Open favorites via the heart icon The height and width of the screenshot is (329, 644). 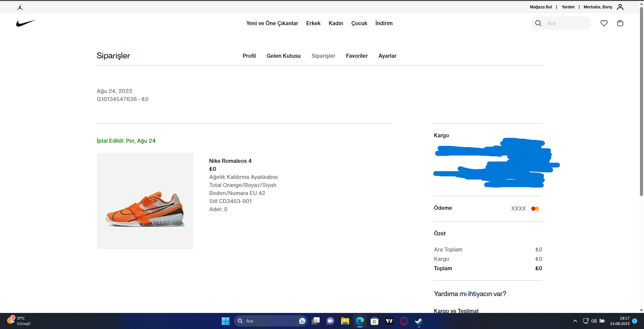604,23
